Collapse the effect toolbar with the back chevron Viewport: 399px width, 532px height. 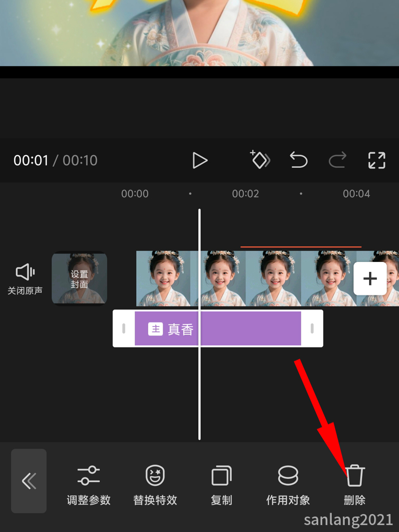(x=28, y=481)
